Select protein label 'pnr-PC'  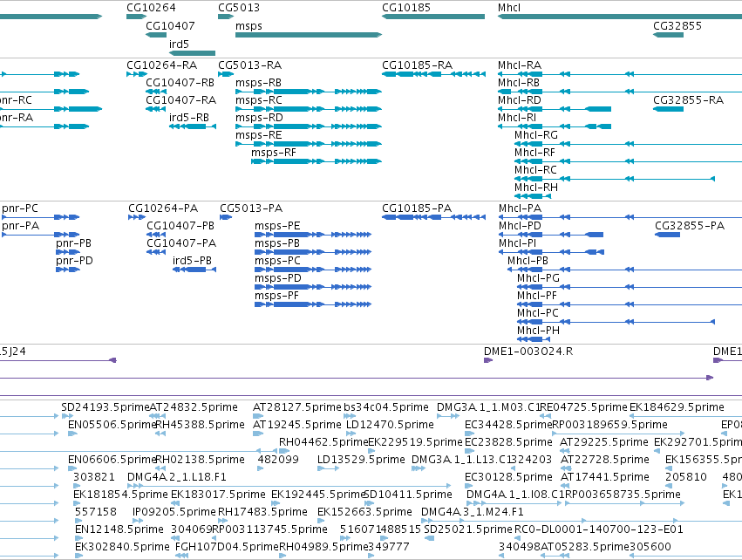pyautogui.click(x=20, y=208)
